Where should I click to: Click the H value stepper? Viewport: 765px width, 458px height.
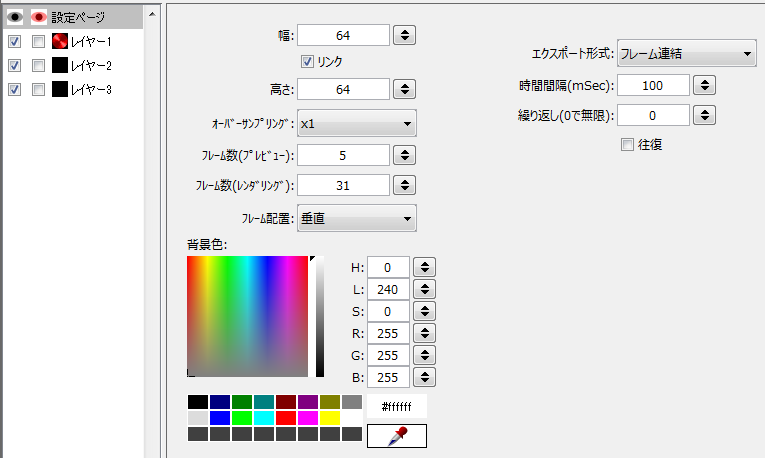424,267
